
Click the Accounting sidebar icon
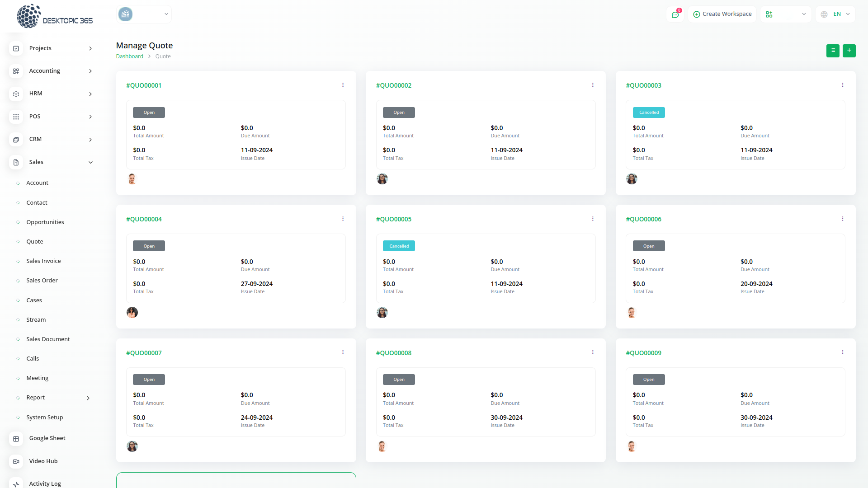point(16,71)
